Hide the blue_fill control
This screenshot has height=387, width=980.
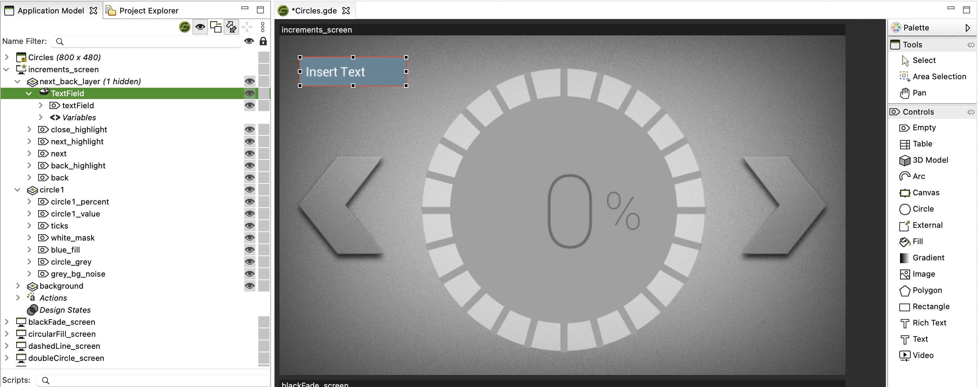pyautogui.click(x=249, y=250)
